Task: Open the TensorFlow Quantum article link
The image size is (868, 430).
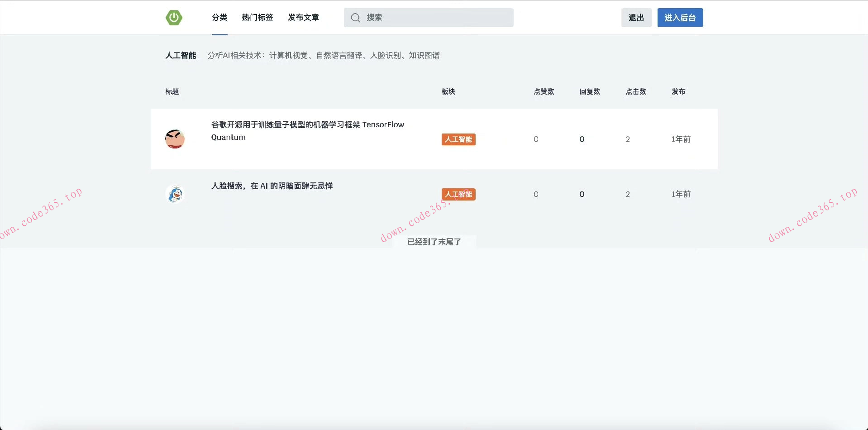Action: [x=307, y=131]
